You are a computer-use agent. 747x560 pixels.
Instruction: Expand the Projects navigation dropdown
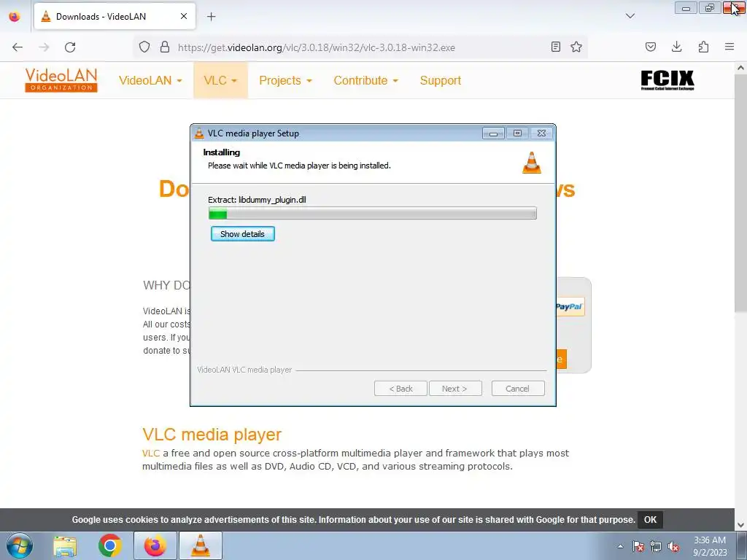[285, 80]
